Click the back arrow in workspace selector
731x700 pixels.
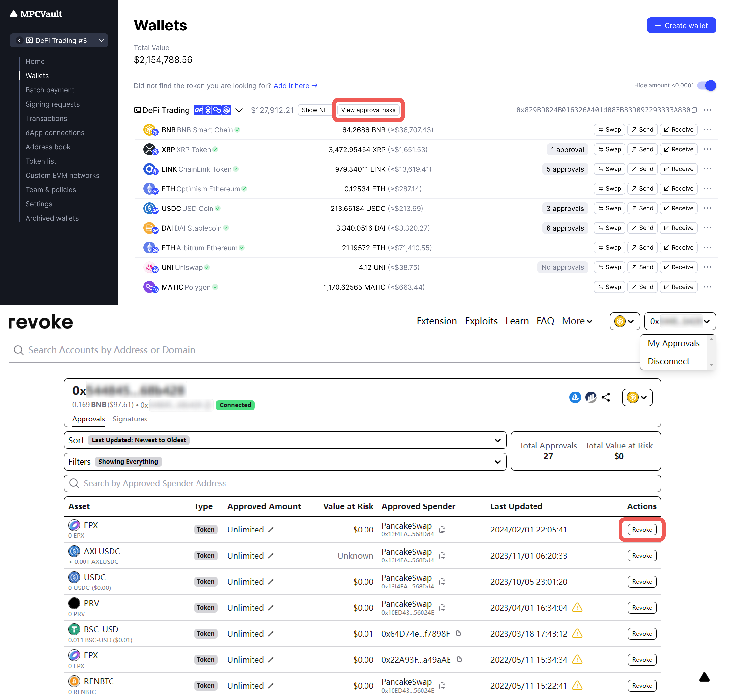coord(19,40)
